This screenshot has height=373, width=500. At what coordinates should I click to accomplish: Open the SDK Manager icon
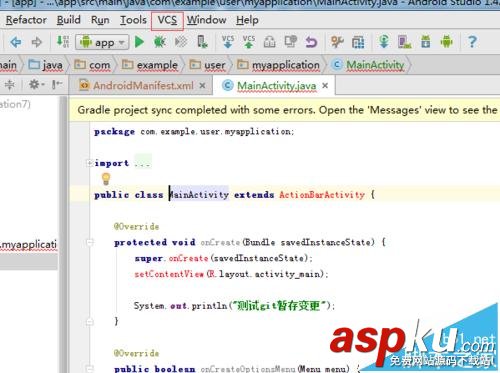click(426, 42)
